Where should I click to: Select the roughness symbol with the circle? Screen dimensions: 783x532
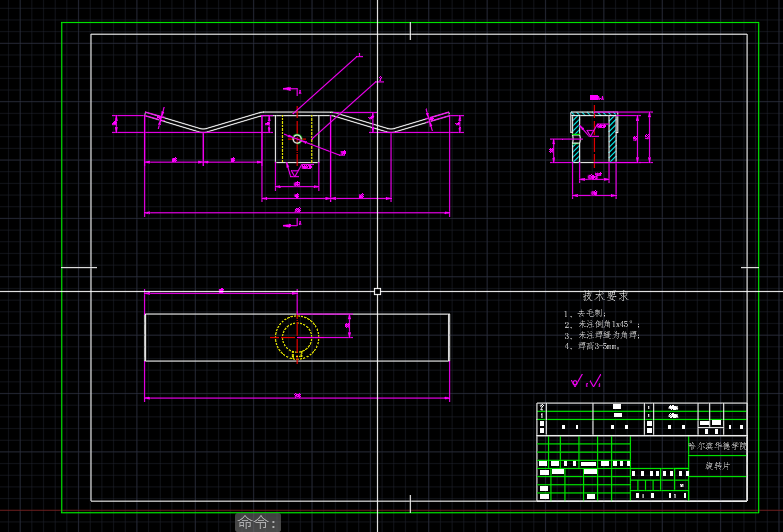click(577, 382)
